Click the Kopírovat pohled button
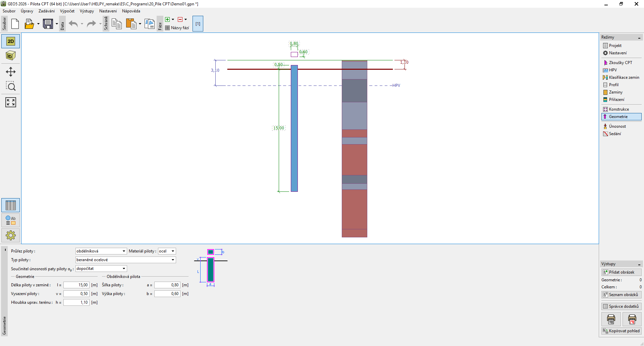 tap(621, 331)
